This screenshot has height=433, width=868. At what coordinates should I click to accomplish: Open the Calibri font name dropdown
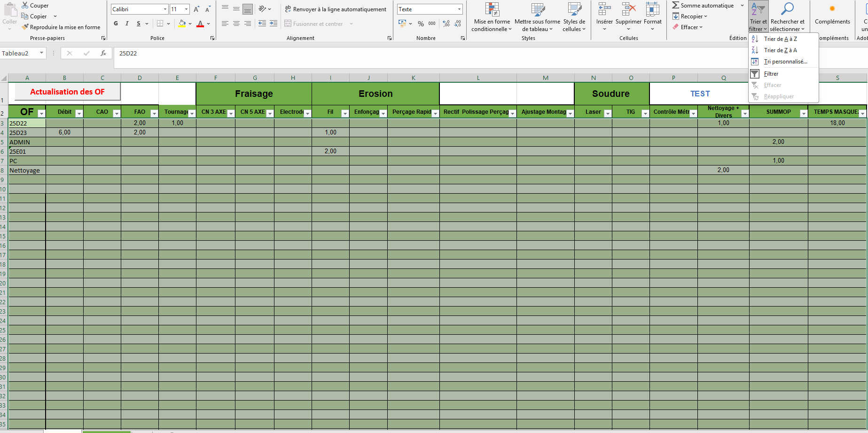(x=165, y=9)
